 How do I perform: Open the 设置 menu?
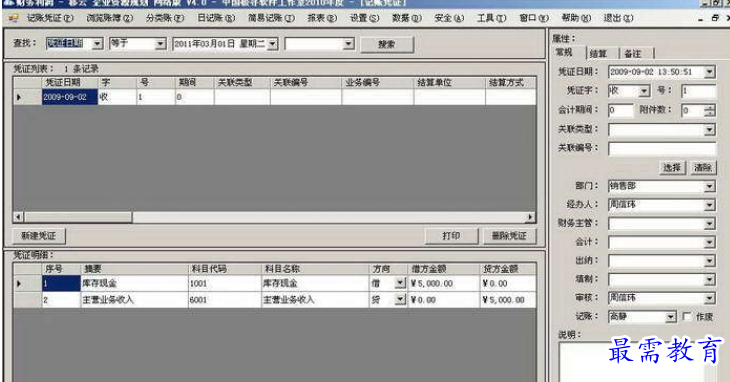[x=365, y=18]
